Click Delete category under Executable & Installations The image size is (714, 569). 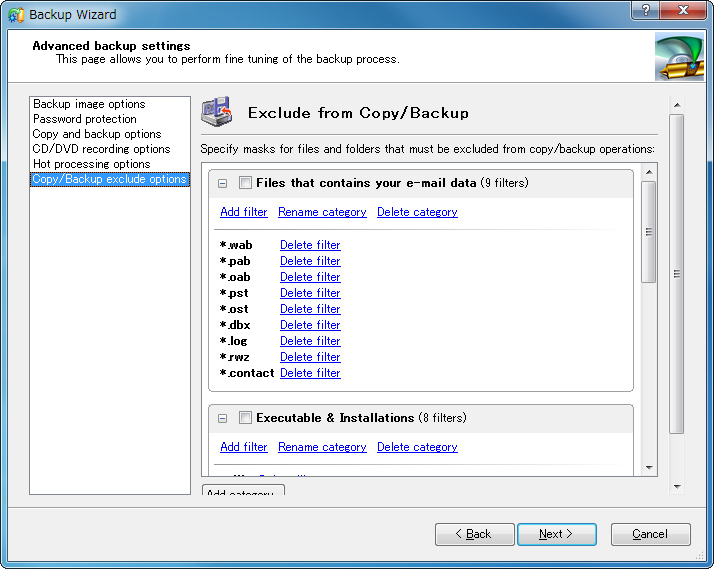[x=417, y=447]
